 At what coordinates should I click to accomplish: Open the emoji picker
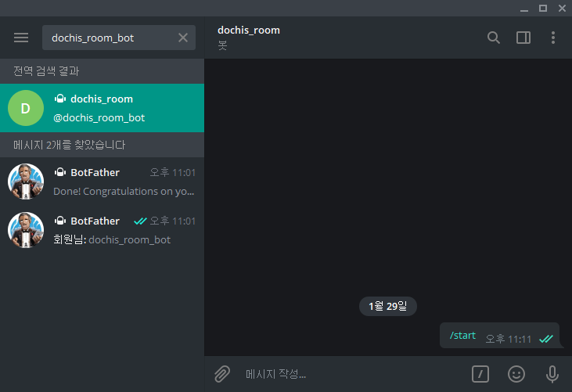[516, 374]
